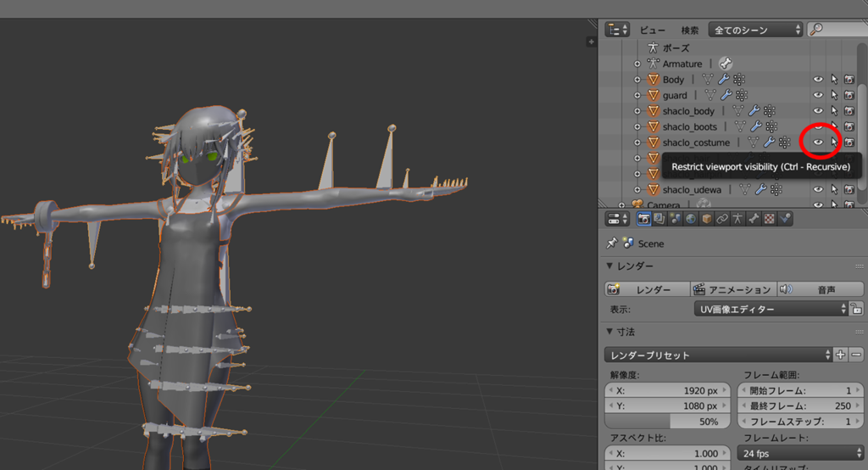Select shaclo_udewa name in outliner
The image size is (868, 470).
point(692,189)
